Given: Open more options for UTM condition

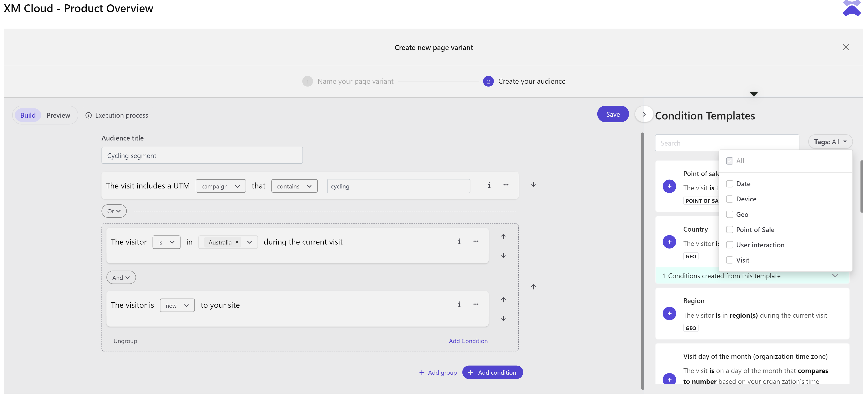Looking at the screenshot, I should point(506,185).
